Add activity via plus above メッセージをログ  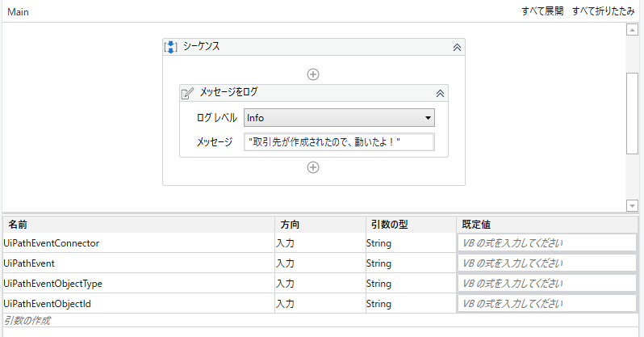[313, 74]
